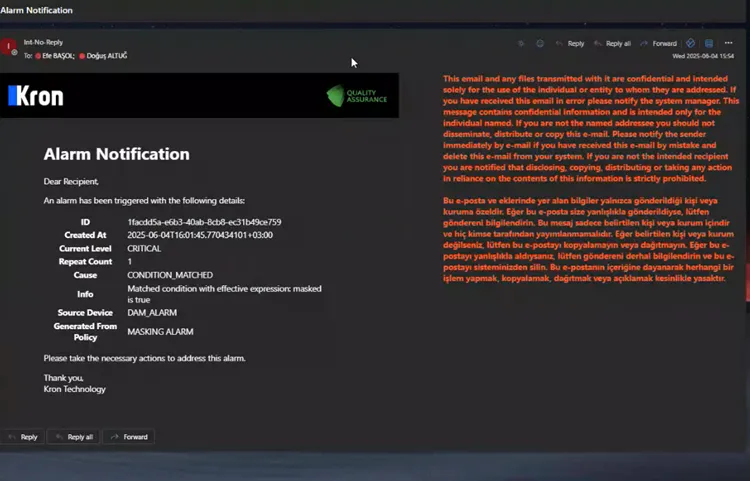The height and width of the screenshot is (481, 750).
Task: Click the blue square add-in icon
Action: tap(709, 44)
